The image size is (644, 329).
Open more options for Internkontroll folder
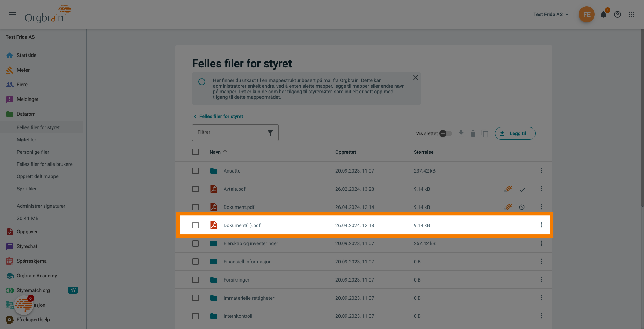[x=541, y=316]
